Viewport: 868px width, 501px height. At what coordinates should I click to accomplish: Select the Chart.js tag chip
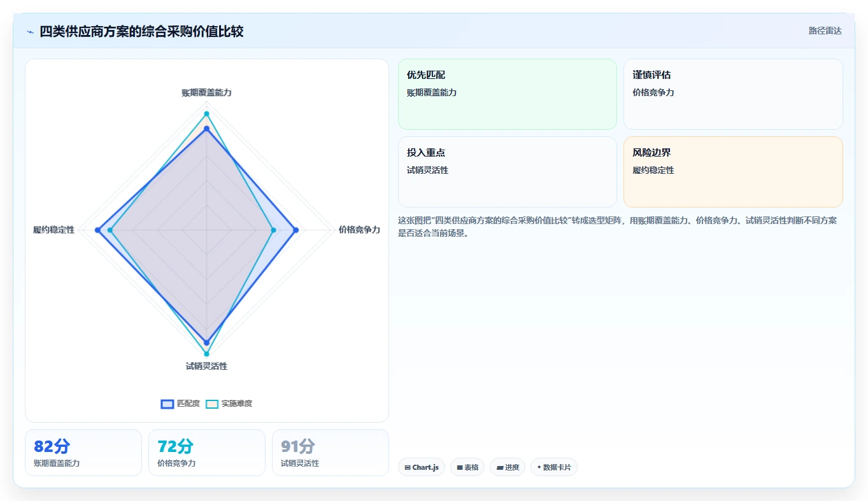[x=422, y=467]
